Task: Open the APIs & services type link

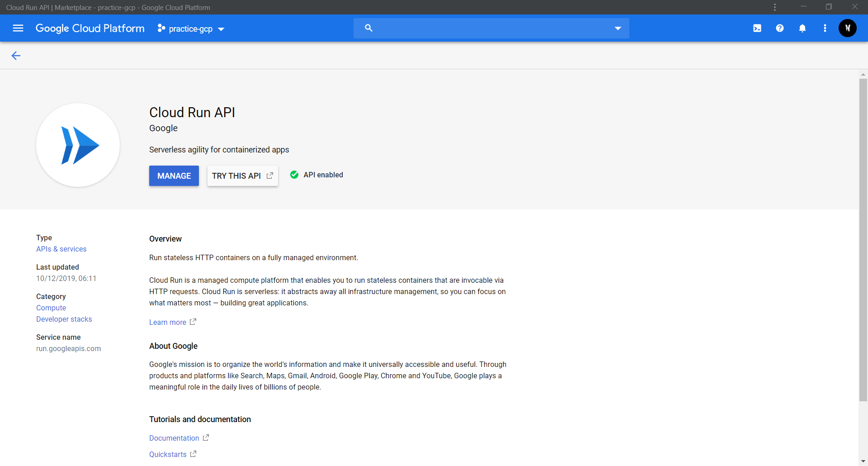Action: pos(61,249)
